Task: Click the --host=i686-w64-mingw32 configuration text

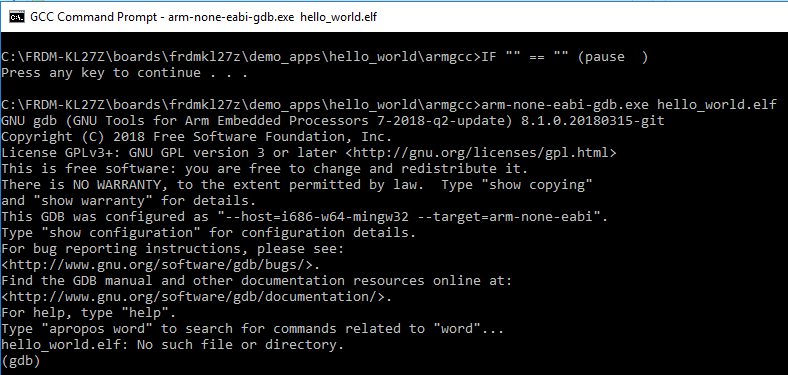Action: pyautogui.click(x=304, y=217)
